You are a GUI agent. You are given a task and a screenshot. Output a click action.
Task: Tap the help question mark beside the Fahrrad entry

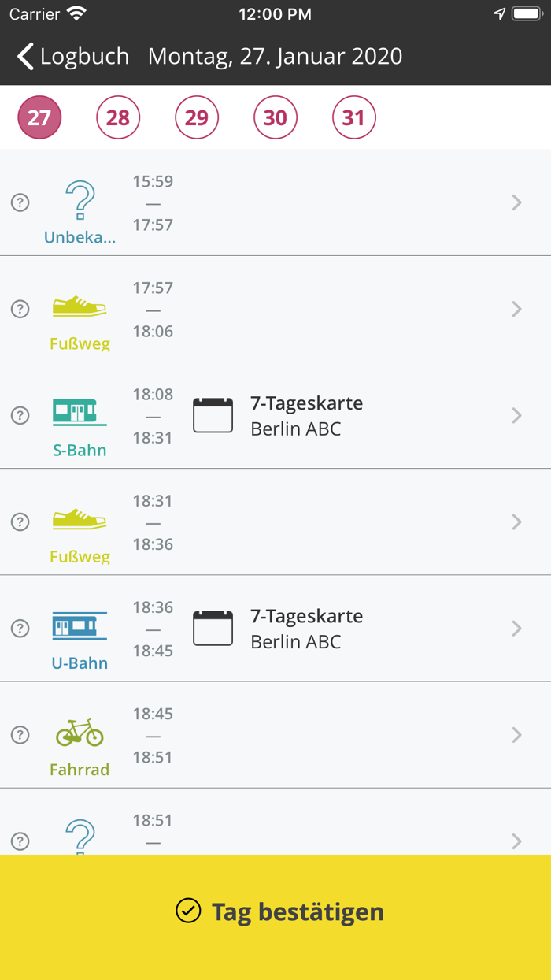click(x=20, y=734)
